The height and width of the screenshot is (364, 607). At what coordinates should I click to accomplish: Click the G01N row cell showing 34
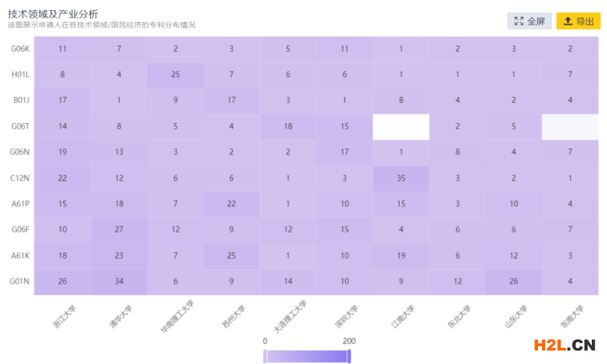(119, 281)
